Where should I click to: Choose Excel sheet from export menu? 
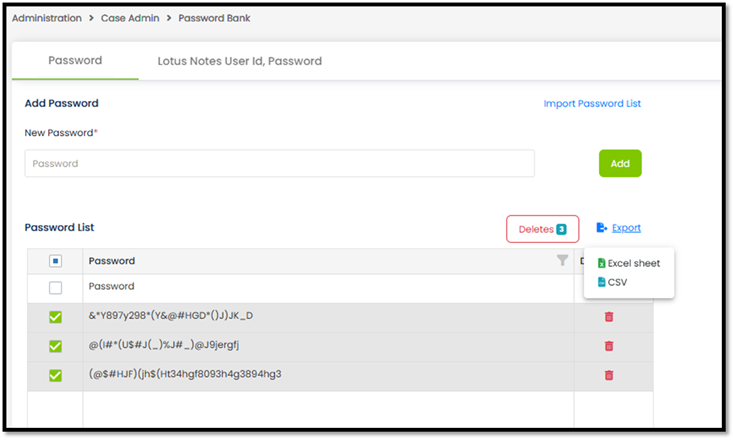[629, 263]
